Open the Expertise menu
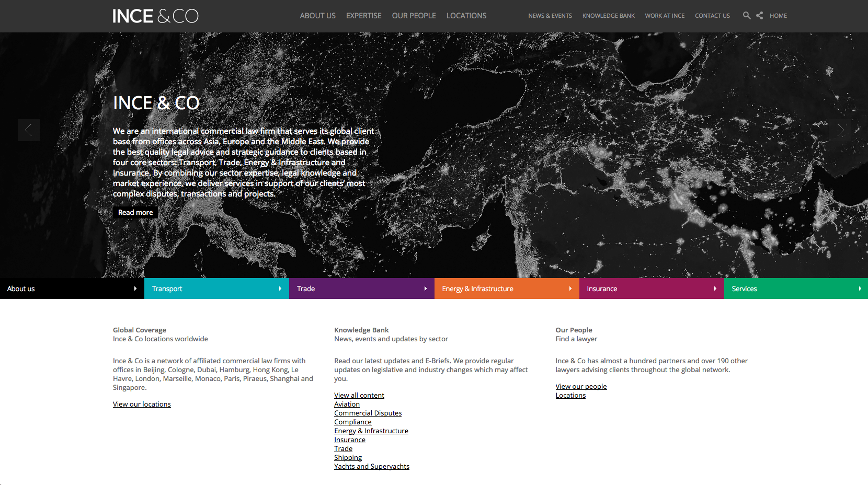This screenshot has height=485, width=868. 363,16
